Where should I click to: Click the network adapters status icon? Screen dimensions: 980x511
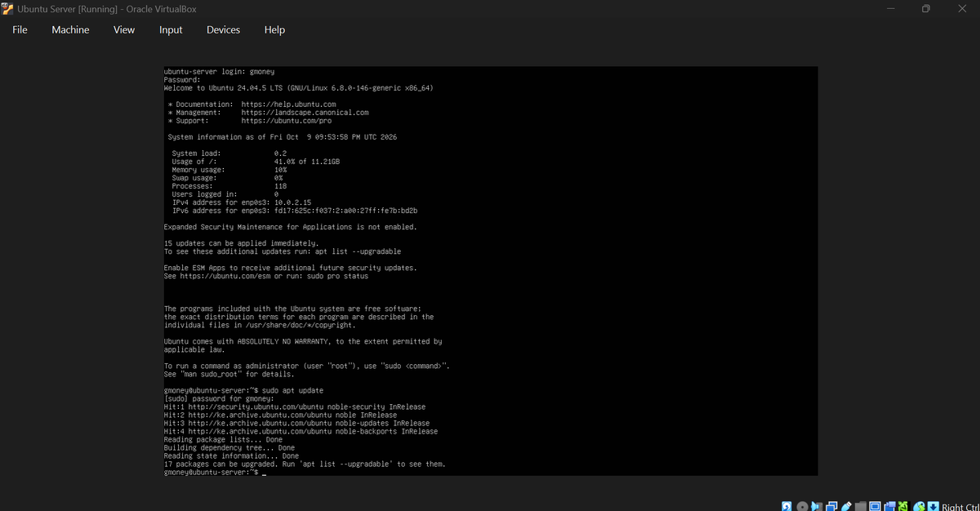[x=832, y=506]
